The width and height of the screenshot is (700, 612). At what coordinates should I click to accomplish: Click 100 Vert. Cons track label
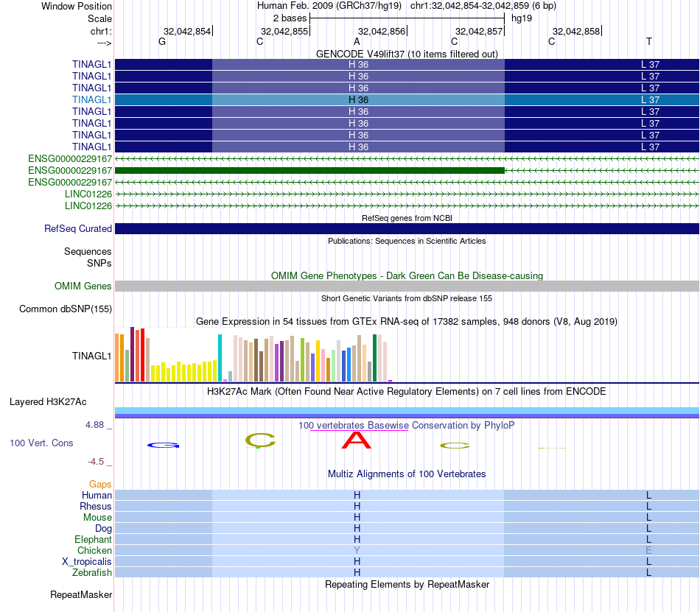[x=41, y=443]
